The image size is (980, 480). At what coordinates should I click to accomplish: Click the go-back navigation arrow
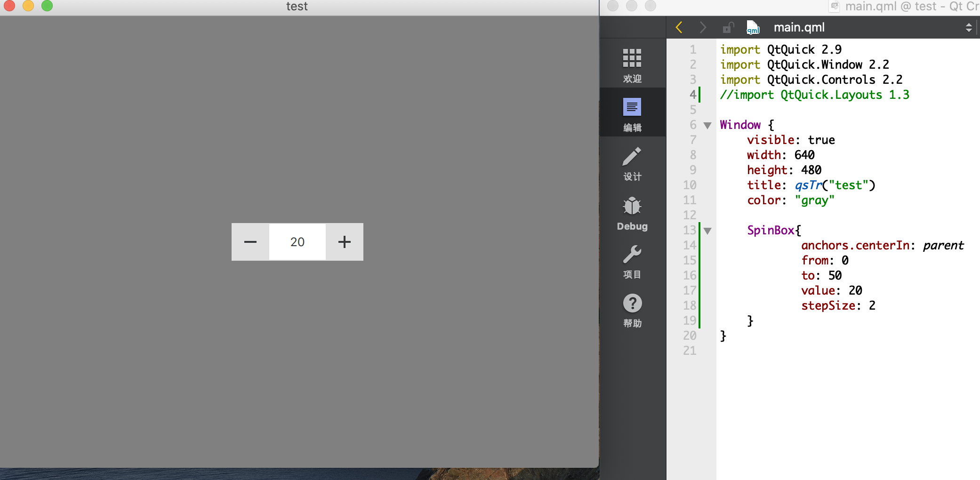[x=678, y=27]
